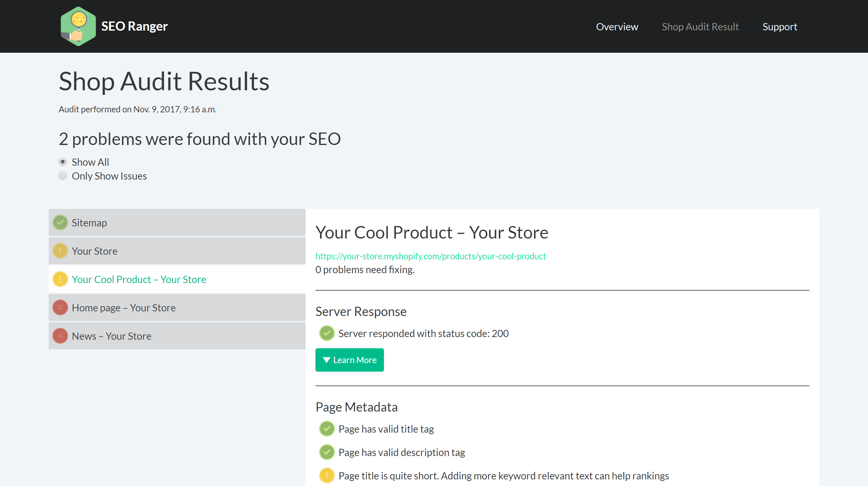
Task: Click the SEO Ranger brand name text
Action: [x=134, y=26]
